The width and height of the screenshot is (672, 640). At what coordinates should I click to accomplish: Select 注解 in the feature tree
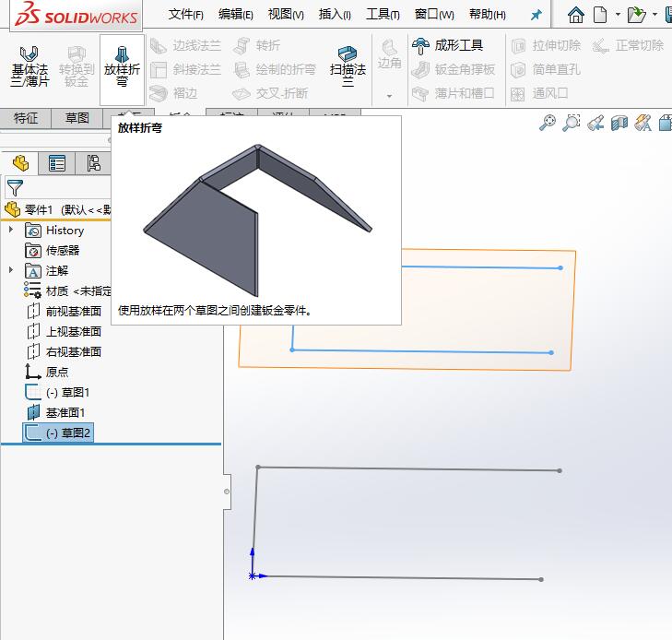tap(47, 271)
